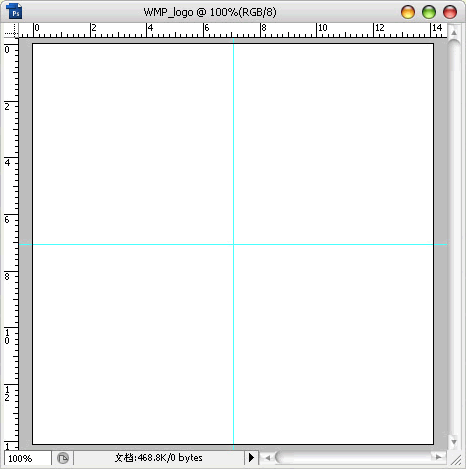Click the horizontal scrollbar left arrow
The width and height of the screenshot is (466, 469).
click(x=267, y=458)
